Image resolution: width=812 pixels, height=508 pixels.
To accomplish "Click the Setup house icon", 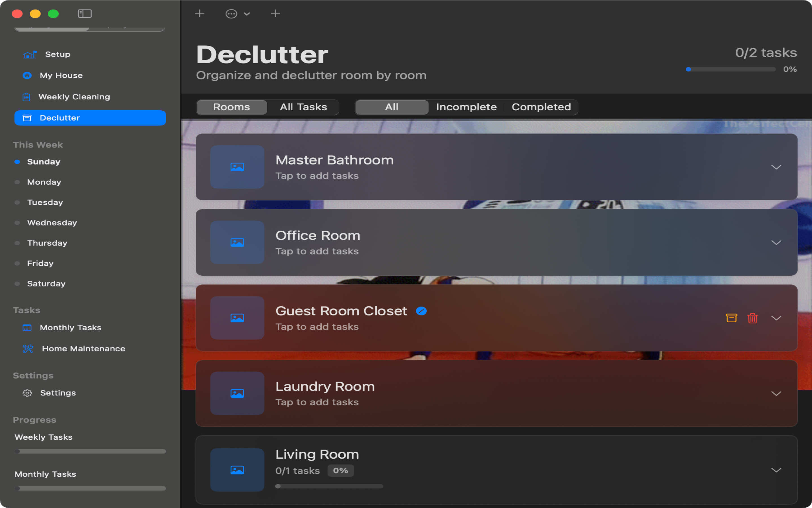I will 30,54.
